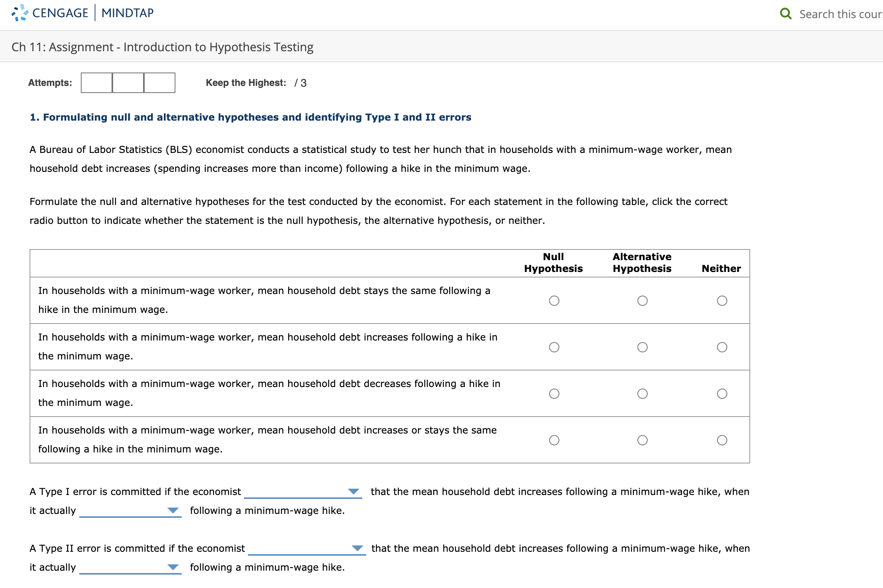Open Type II error 'it actually' dropdown
The image size is (883, 588).
coord(130,568)
